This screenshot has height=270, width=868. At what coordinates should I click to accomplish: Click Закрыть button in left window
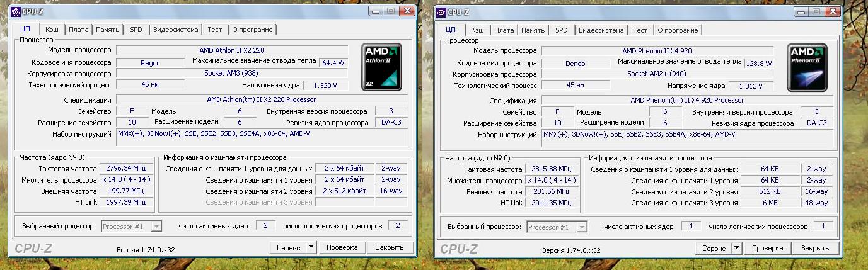click(391, 248)
